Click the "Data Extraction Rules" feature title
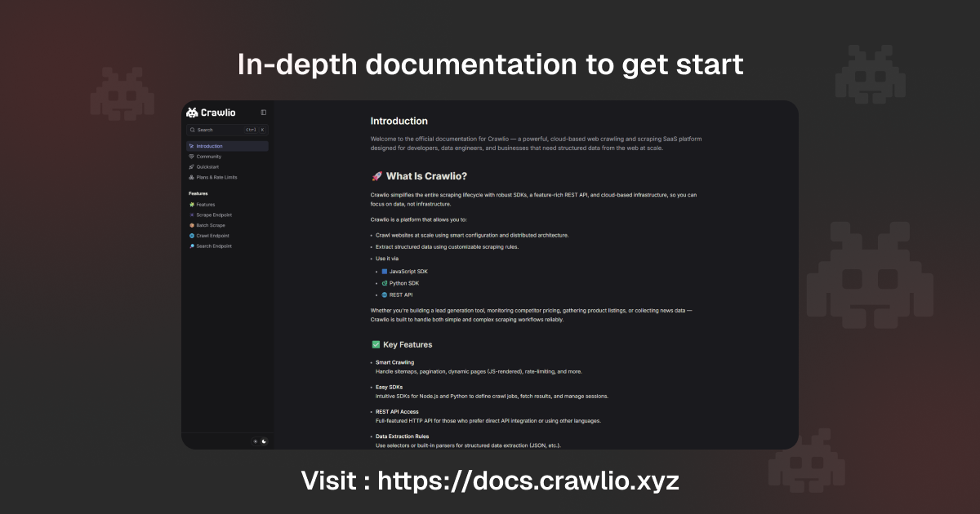 402,436
